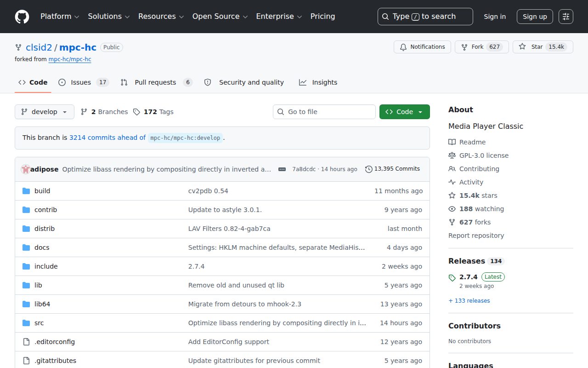Open the + 133 releases link
Screen dimensions: 588x368
(469, 301)
